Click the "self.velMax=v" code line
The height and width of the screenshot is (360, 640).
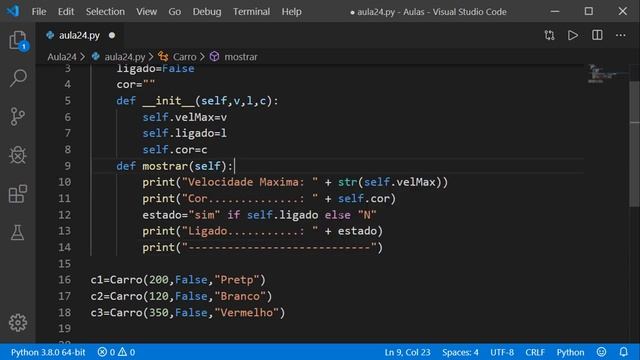pyautogui.click(x=184, y=117)
